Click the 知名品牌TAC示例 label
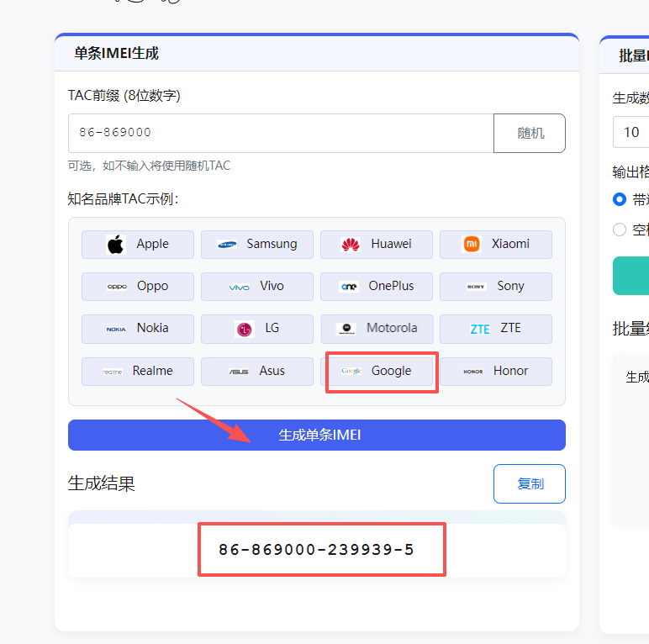Screen dimensions: 649x644 click(x=123, y=198)
